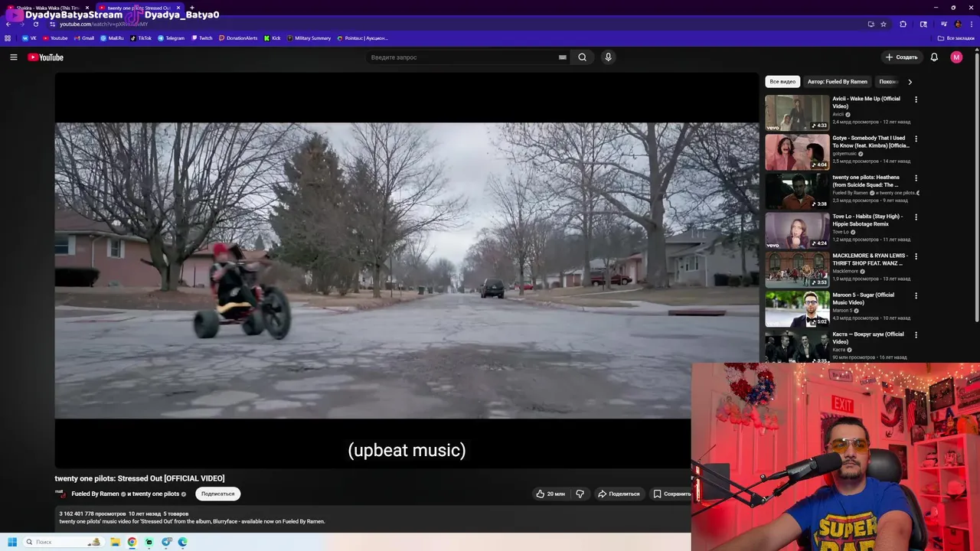Click Поделиться share button
Screen dimensions: 980x551
619,494
